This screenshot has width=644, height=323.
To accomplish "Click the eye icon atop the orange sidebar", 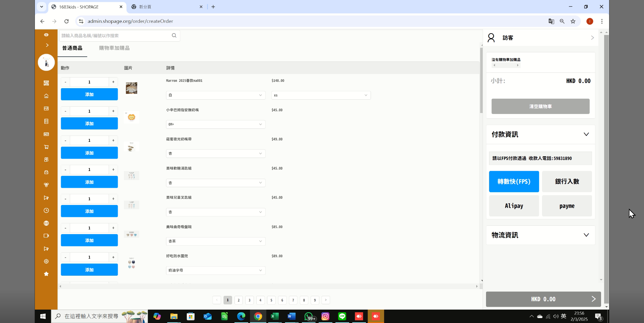I will 46,35.
